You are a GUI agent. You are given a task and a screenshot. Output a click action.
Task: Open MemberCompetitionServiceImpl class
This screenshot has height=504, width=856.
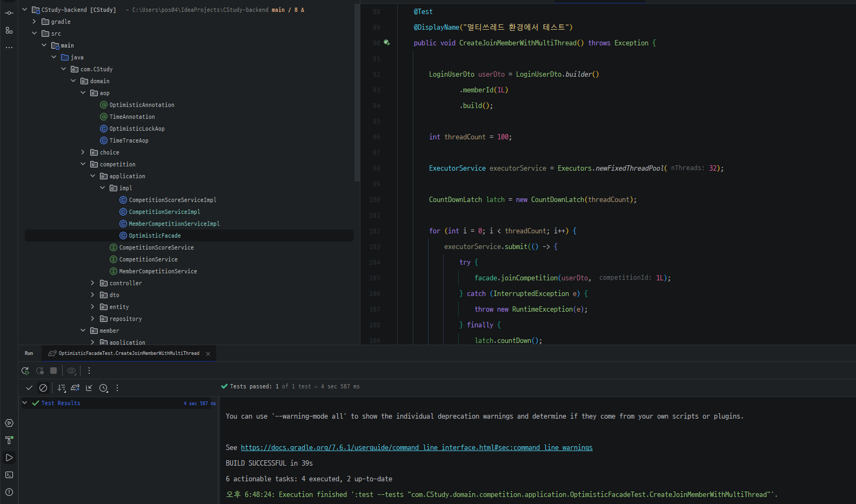click(x=174, y=224)
